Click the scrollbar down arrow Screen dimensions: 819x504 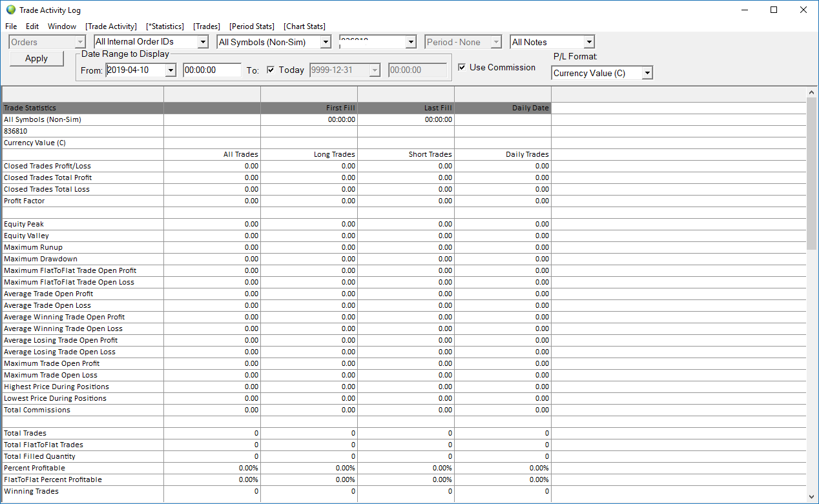tap(812, 496)
